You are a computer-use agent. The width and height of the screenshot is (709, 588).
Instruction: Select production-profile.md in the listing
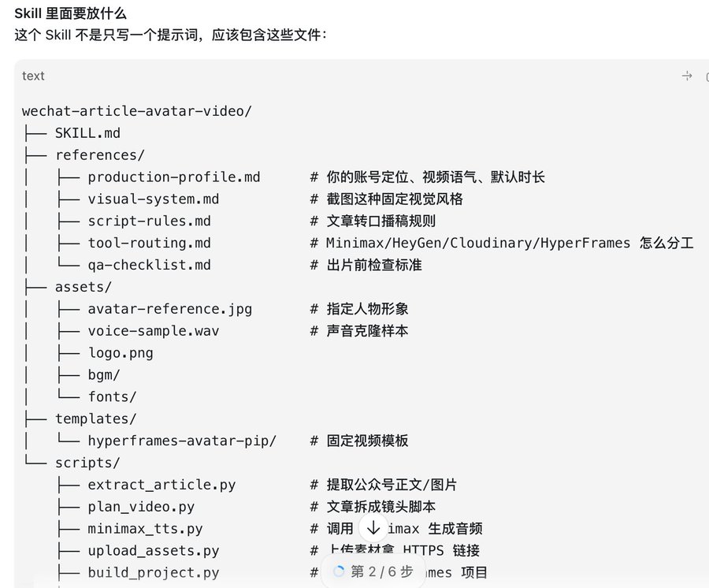click(174, 177)
